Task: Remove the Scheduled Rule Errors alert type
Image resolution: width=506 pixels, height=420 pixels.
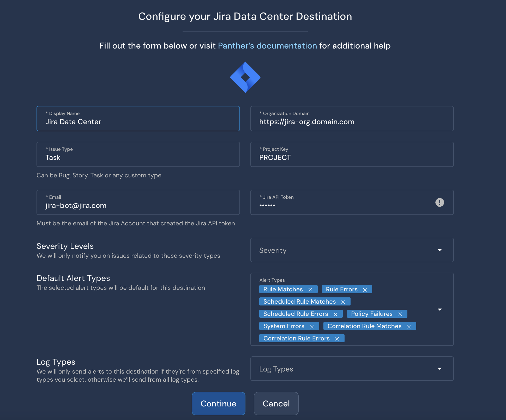Action: click(336, 314)
